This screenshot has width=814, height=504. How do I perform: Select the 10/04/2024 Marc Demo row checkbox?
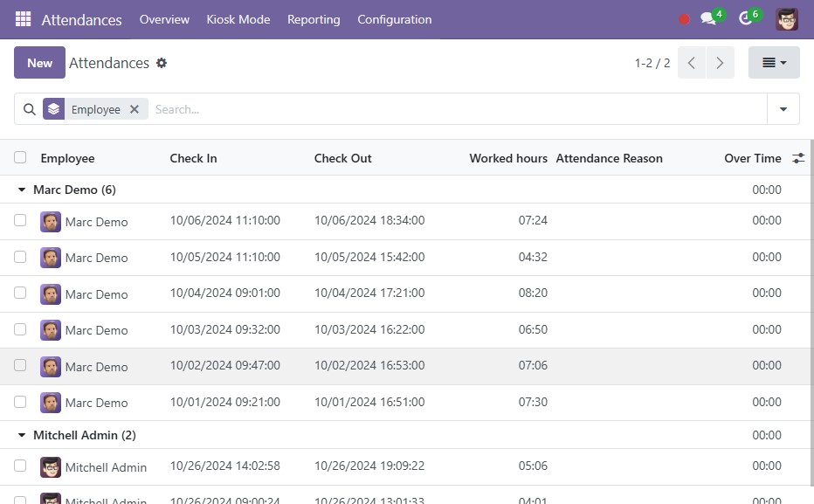[x=20, y=293]
